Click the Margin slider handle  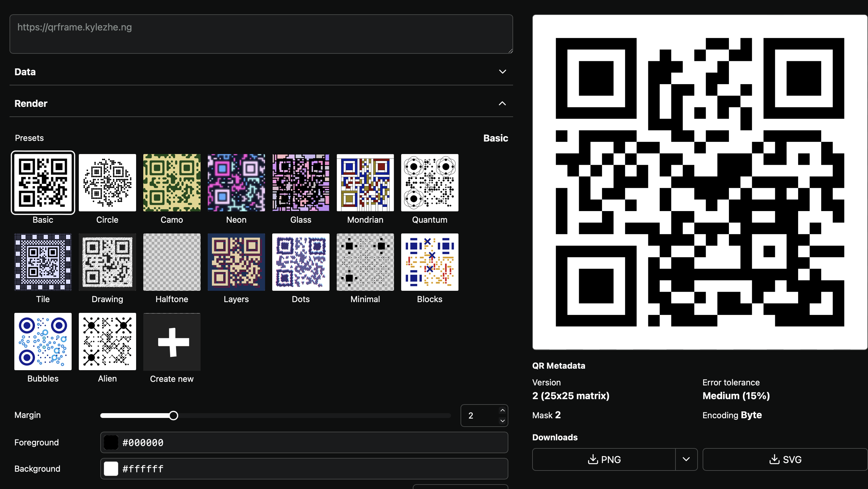click(x=173, y=416)
